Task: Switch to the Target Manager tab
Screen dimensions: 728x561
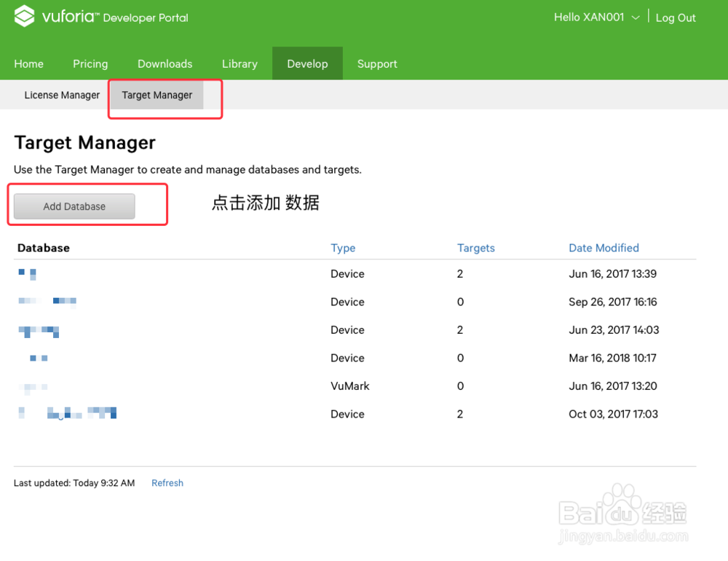Action: pos(157,95)
